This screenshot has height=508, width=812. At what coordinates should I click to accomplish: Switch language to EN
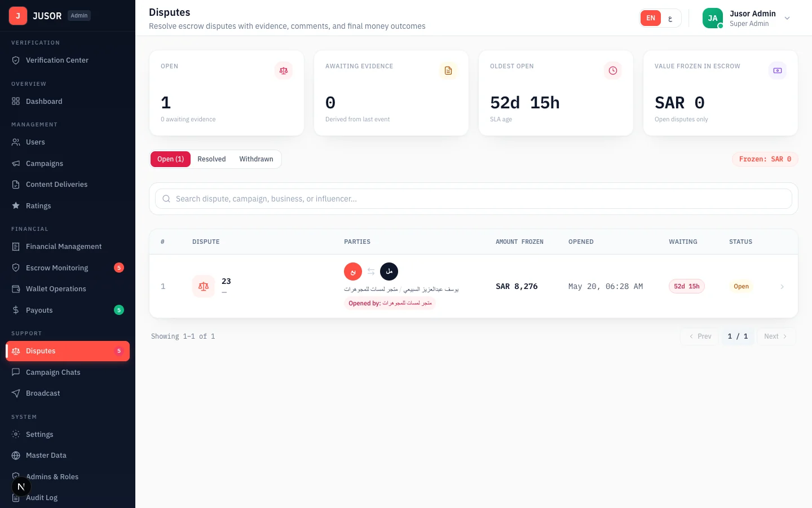coord(651,18)
